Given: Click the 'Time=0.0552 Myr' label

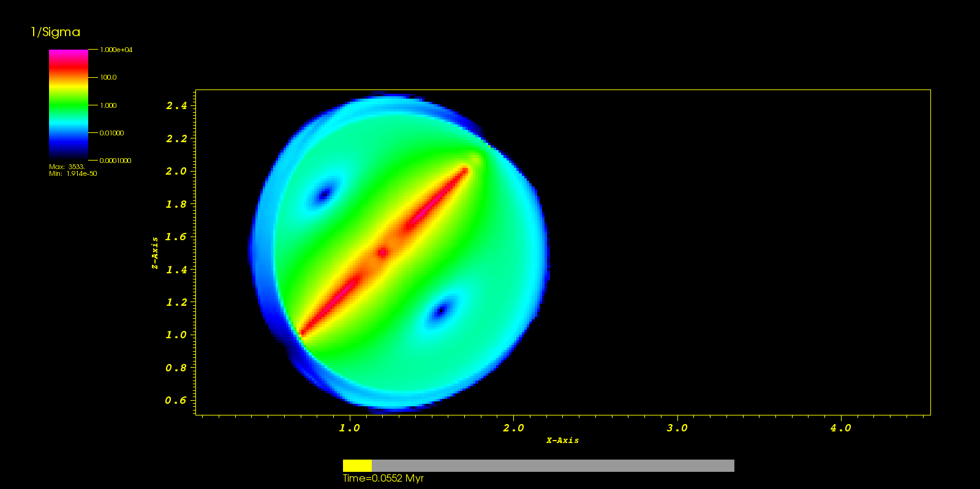Looking at the screenshot, I should tap(383, 479).
